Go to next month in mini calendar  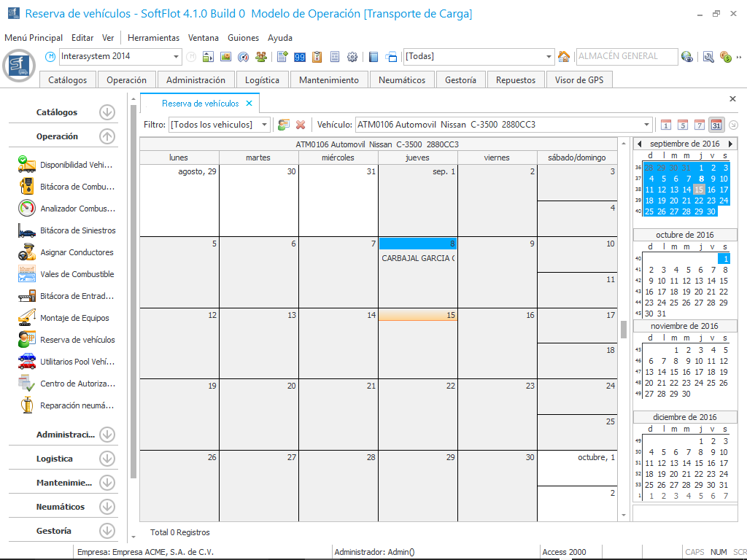click(730, 144)
